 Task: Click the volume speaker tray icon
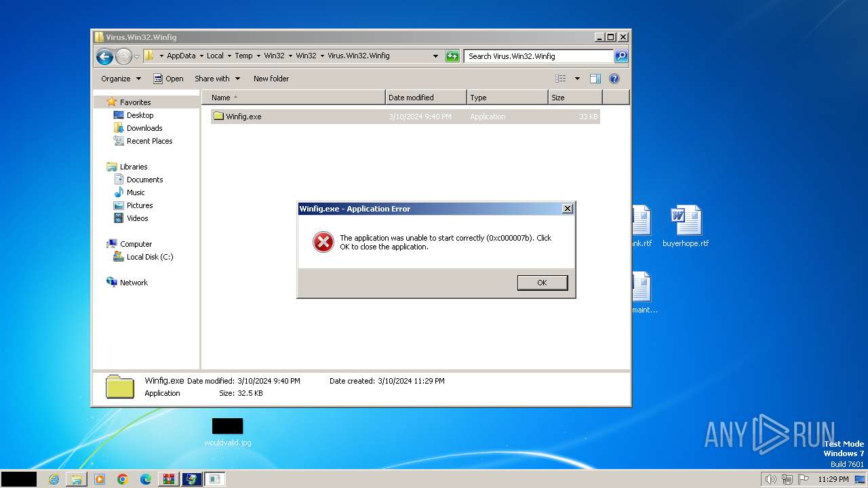click(x=770, y=479)
